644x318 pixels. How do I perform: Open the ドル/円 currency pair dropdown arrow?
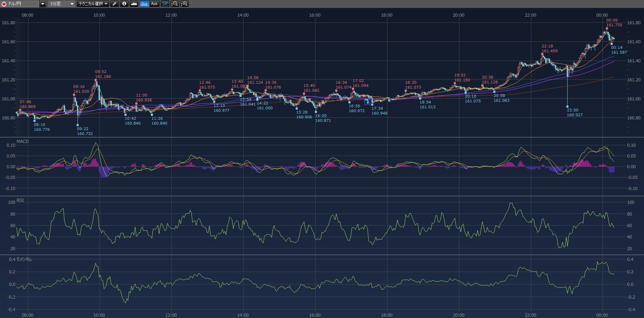(x=43, y=4)
